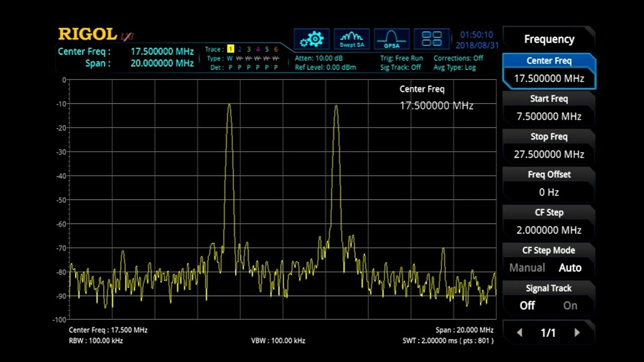The image size is (644, 362).
Task: Edit the 2.000000 MHz CF step value
Action: pyautogui.click(x=549, y=230)
